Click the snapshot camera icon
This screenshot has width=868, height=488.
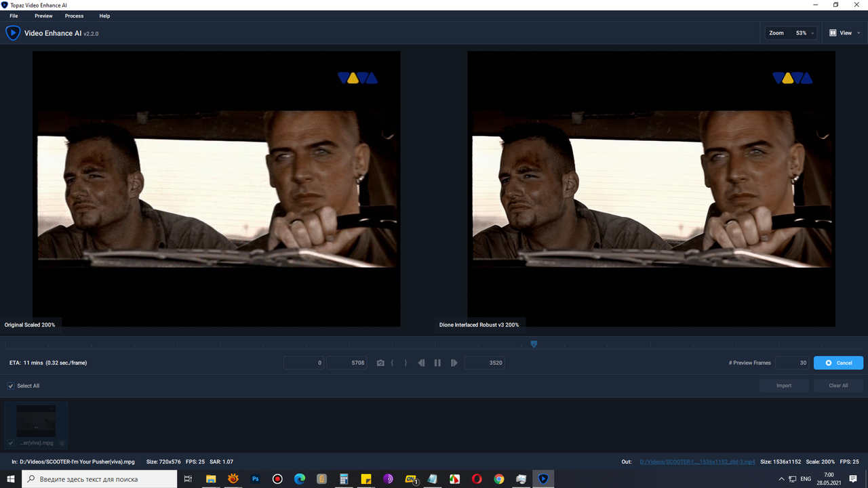point(380,363)
